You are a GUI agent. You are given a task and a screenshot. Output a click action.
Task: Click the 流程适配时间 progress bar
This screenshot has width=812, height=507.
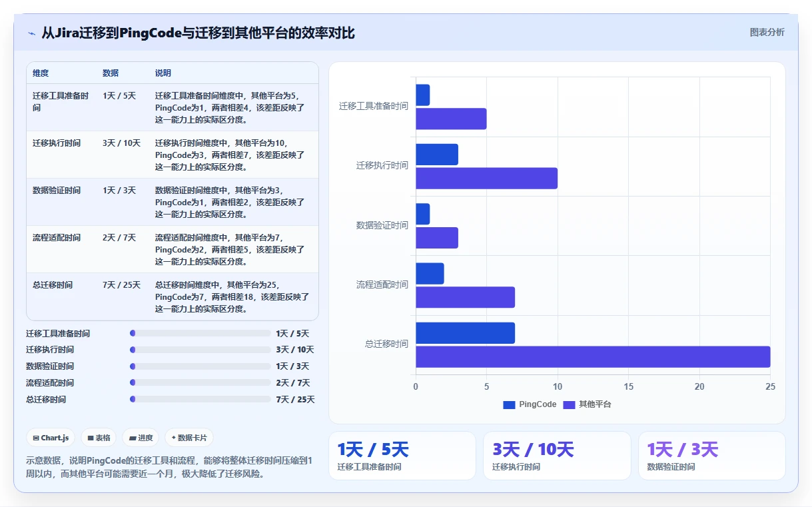tap(201, 382)
